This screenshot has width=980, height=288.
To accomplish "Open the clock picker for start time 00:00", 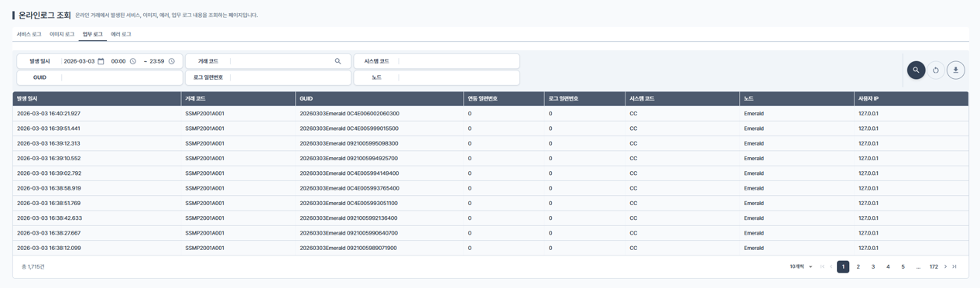I will click(133, 61).
